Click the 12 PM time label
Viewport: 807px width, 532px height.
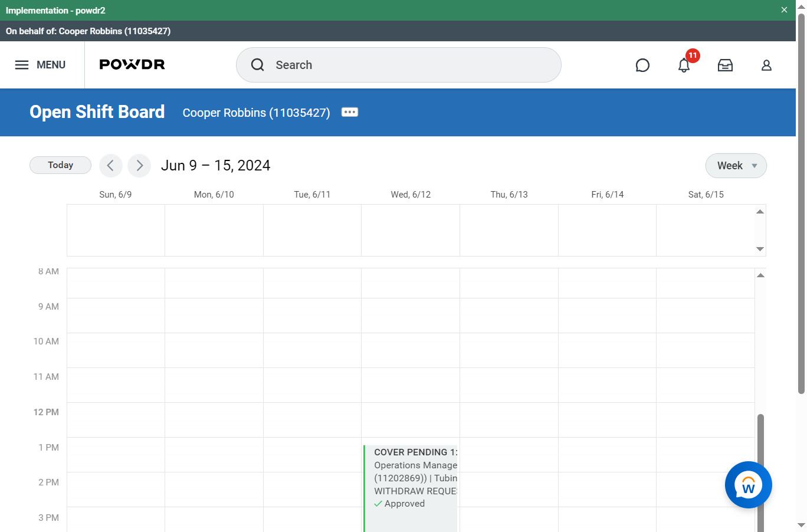point(46,412)
